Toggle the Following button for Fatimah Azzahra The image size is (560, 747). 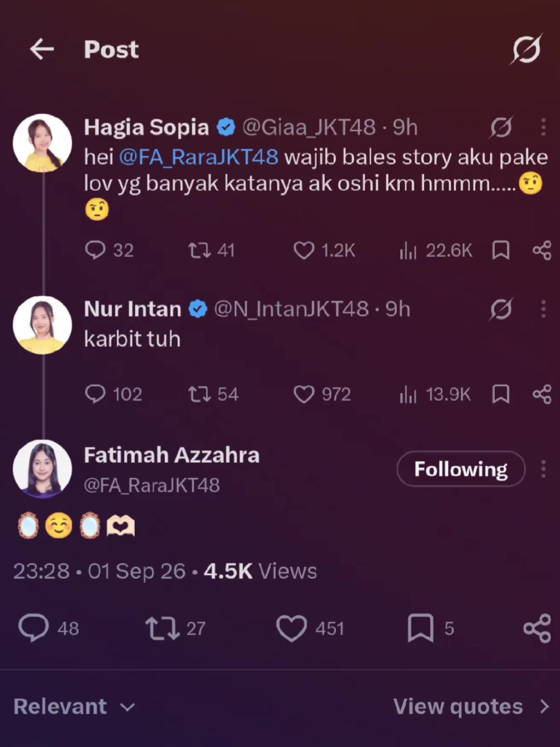point(461,469)
